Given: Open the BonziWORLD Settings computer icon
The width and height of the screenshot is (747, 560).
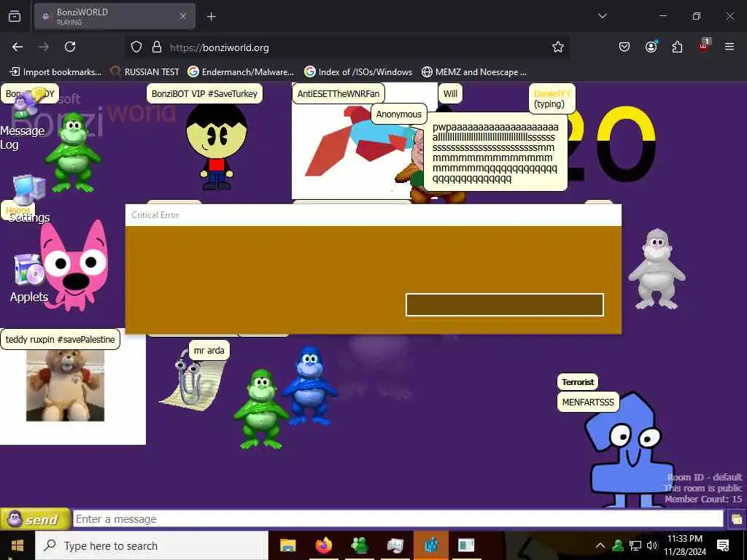Looking at the screenshot, I should [x=29, y=190].
